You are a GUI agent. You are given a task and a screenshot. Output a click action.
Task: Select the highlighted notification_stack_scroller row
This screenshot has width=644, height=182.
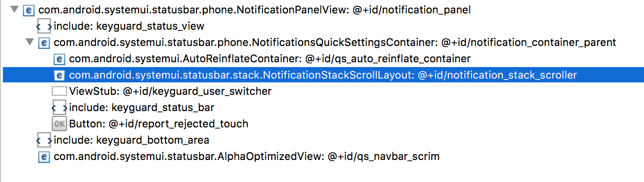(322, 75)
